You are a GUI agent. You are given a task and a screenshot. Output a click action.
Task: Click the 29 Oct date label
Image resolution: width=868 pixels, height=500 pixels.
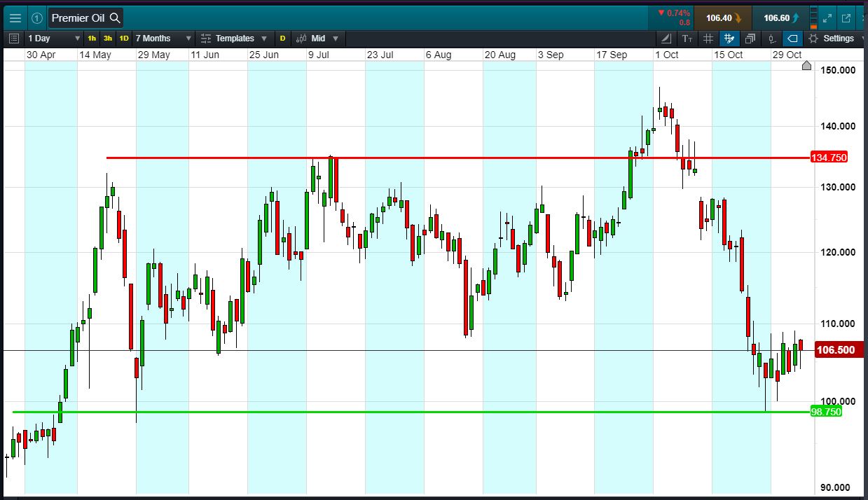click(787, 55)
